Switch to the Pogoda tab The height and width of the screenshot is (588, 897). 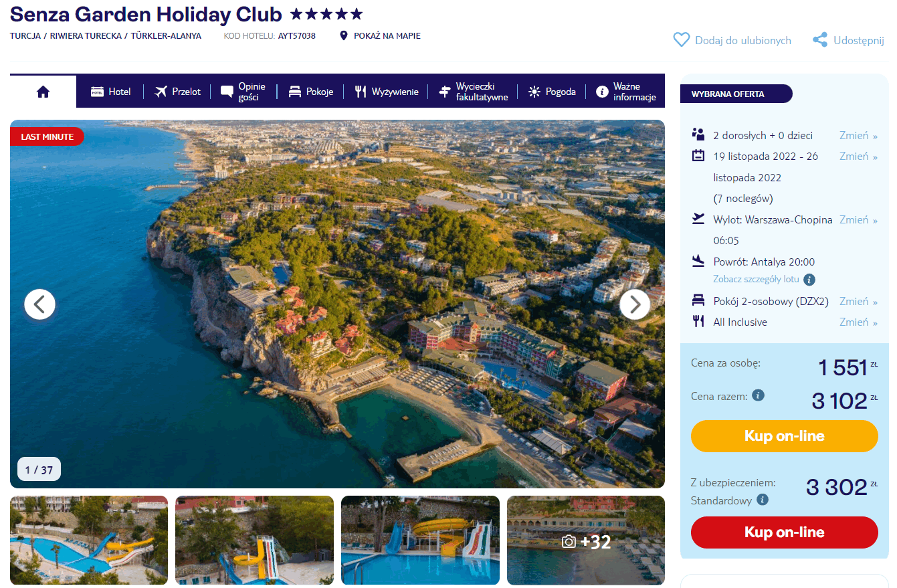(552, 92)
